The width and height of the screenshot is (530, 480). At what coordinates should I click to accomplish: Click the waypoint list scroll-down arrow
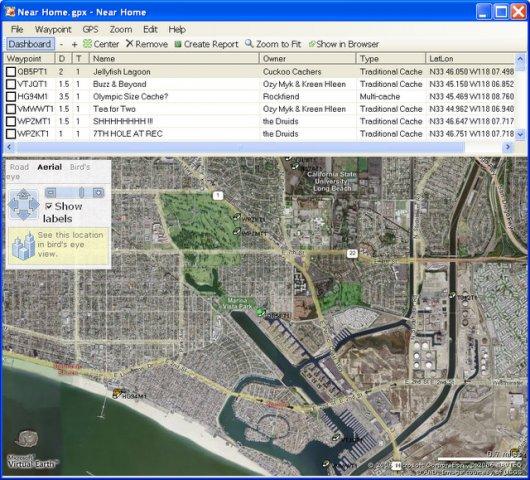[520, 134]
